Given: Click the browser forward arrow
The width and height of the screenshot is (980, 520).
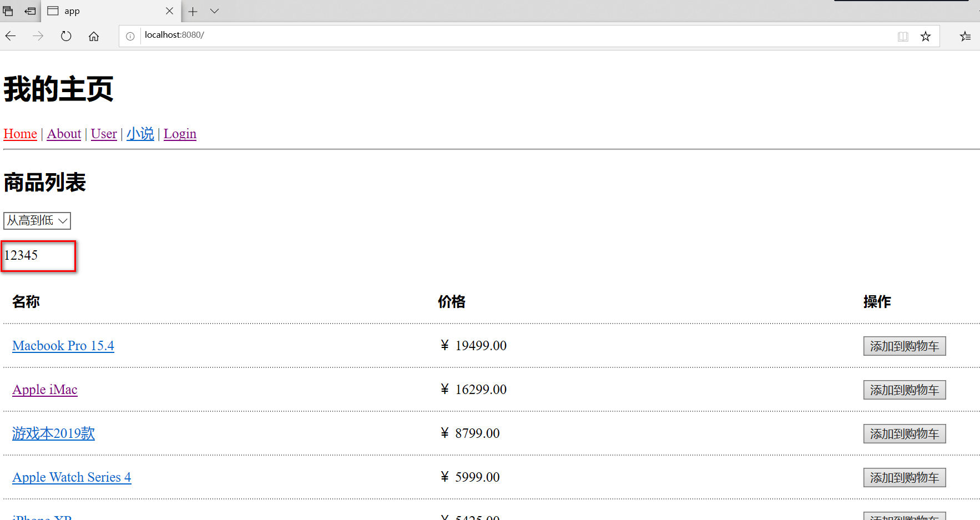Looking at the screenshot, I should click(38, 36).
